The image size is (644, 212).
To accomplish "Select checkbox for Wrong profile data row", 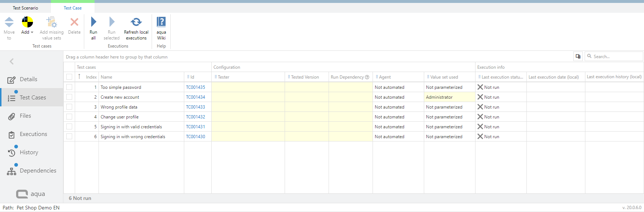I will click(x=69, y=107).
